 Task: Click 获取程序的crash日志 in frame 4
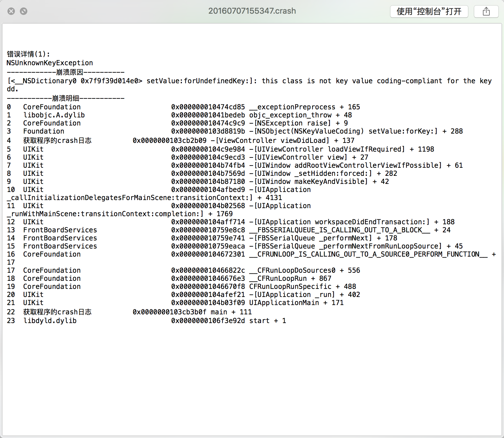(x=57, y=140)
